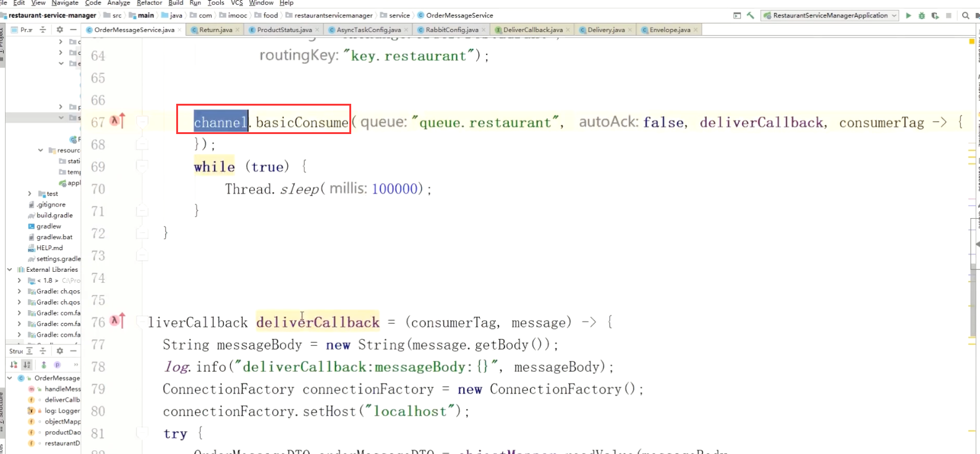Open Structure panel settings gear icon

point(60,351)
